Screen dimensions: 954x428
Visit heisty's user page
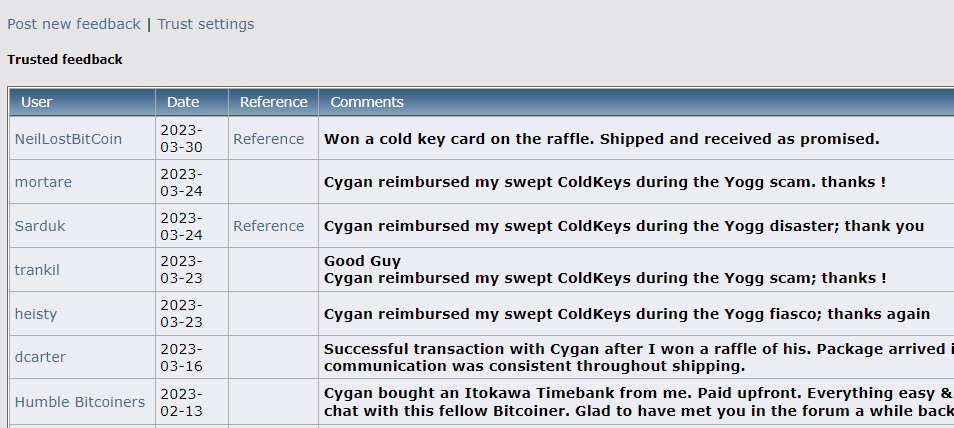click(36, 314)
